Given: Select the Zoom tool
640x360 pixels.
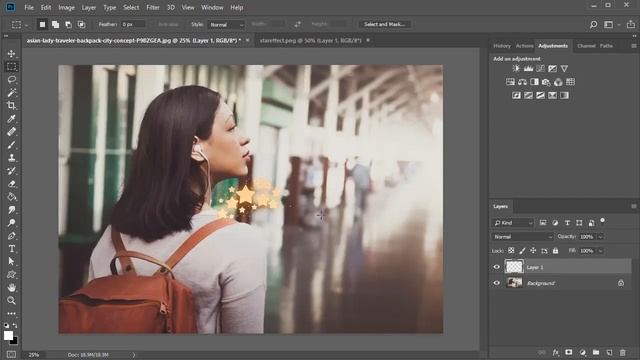Looking at the screenshot, I should [11, 301].
